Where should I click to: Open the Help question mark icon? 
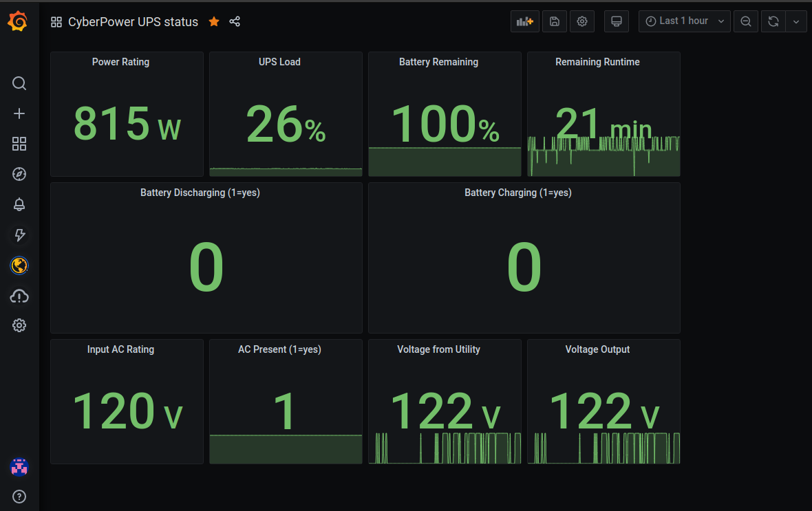(19, 497)
